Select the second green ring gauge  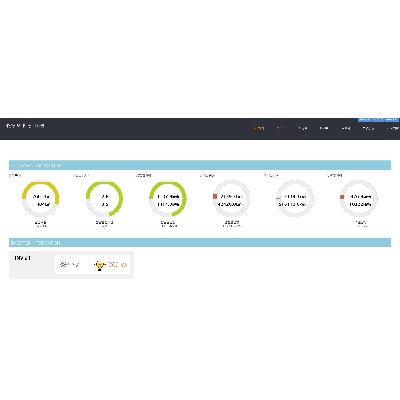pyautogui.click(x=104, y=199)
